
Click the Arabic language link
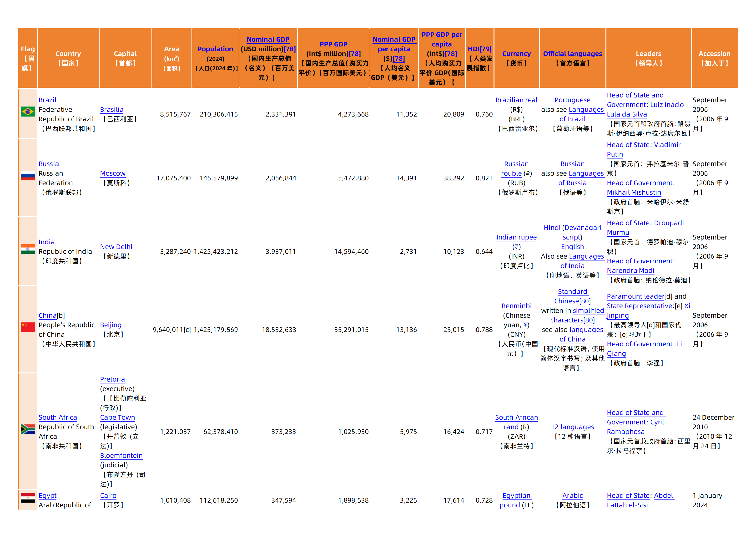(572, 495)
